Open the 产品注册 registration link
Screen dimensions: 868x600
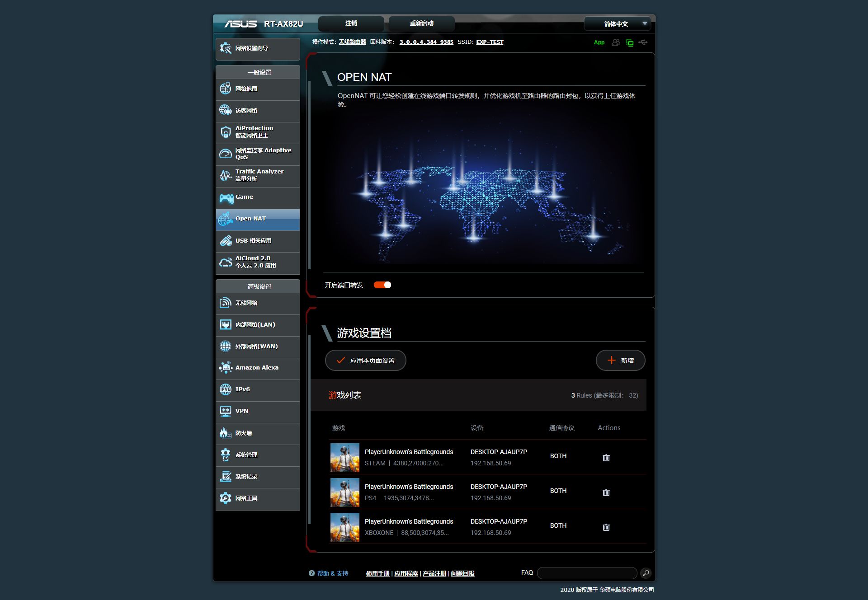434,573
